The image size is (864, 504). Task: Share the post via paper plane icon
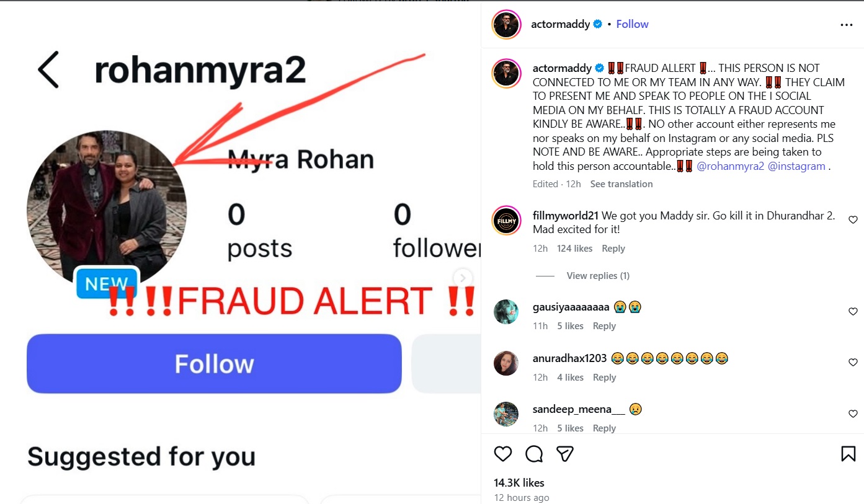coord(564,454)
